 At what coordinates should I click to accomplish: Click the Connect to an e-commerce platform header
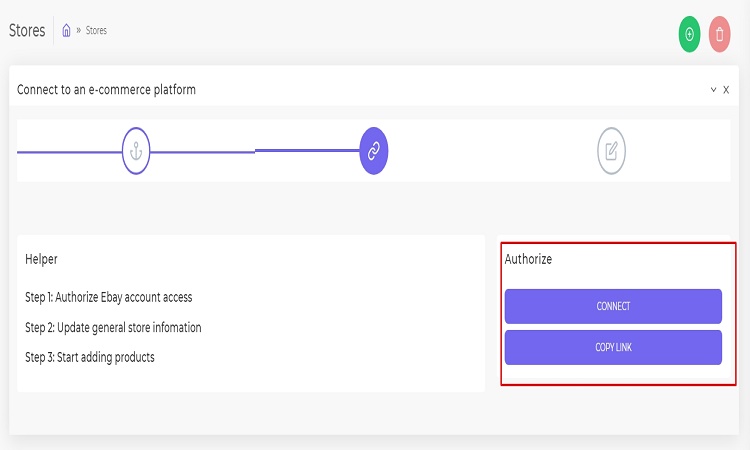point(106,89)
